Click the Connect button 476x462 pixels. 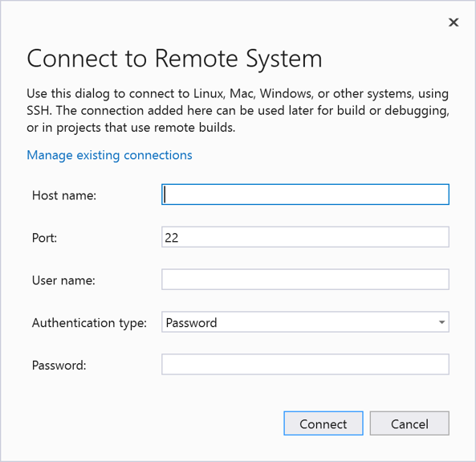[x=323, y=423]
